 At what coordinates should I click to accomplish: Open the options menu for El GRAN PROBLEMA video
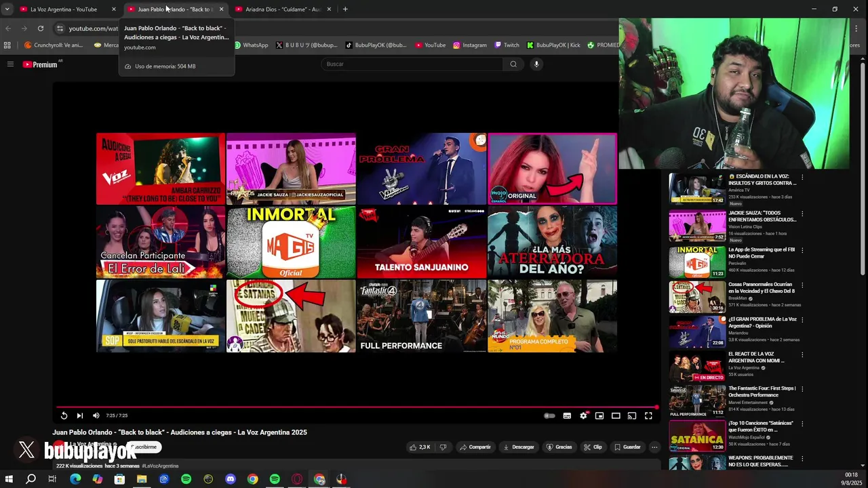(802, 320)
